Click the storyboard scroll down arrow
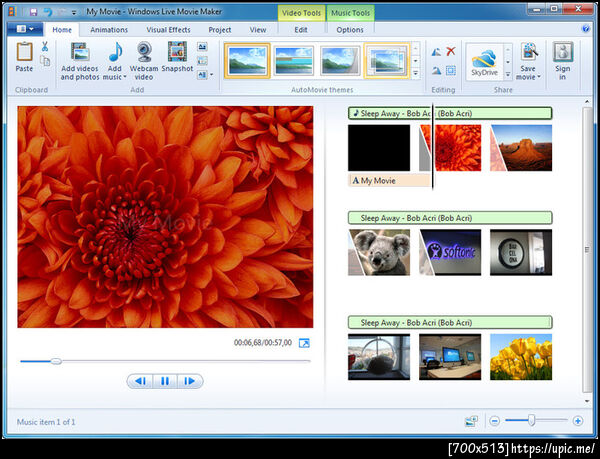This screenshot has height=459, width=600. (x=587, y=401)
